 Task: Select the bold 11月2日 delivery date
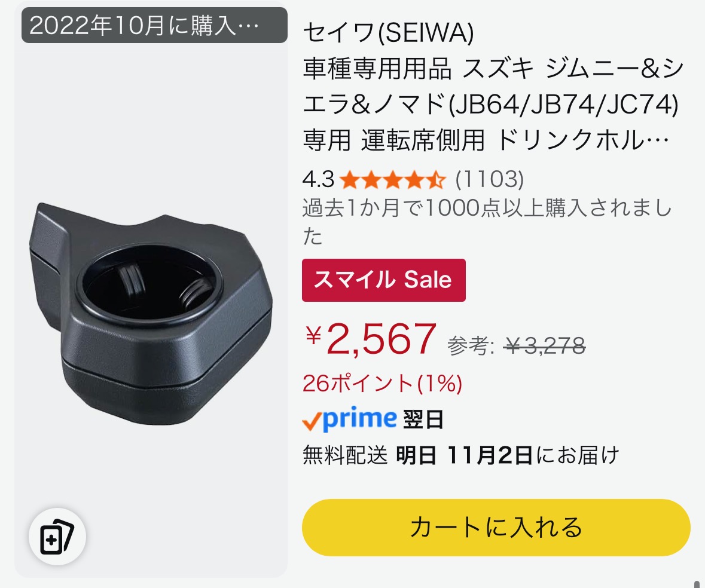click(490, 455)
